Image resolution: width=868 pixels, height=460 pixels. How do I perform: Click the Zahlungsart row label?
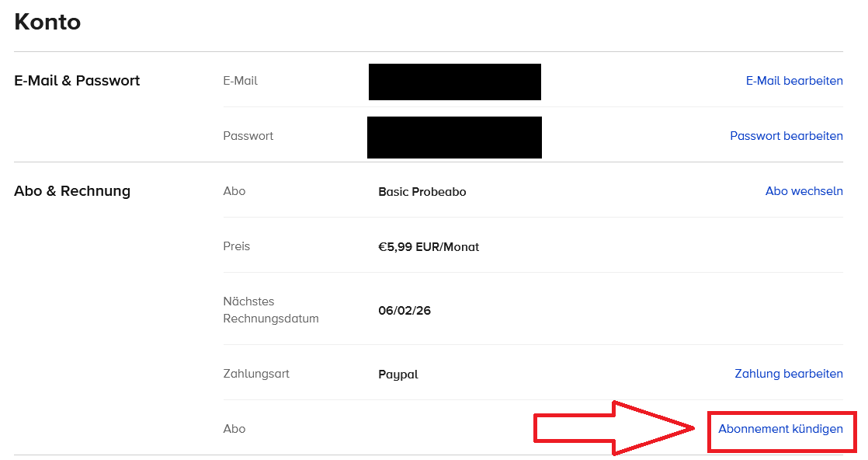click(255, 374)
